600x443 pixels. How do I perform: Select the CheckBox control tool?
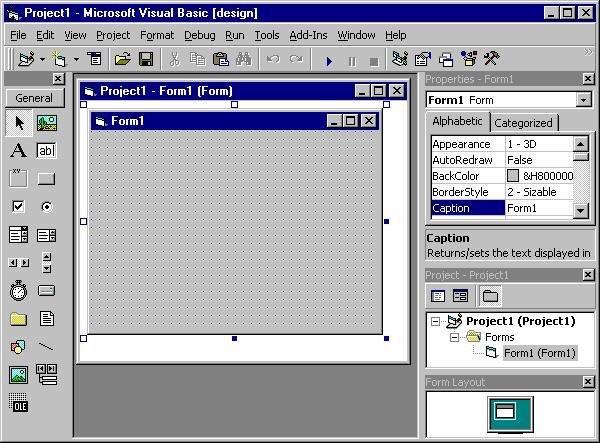coord(18,207)
